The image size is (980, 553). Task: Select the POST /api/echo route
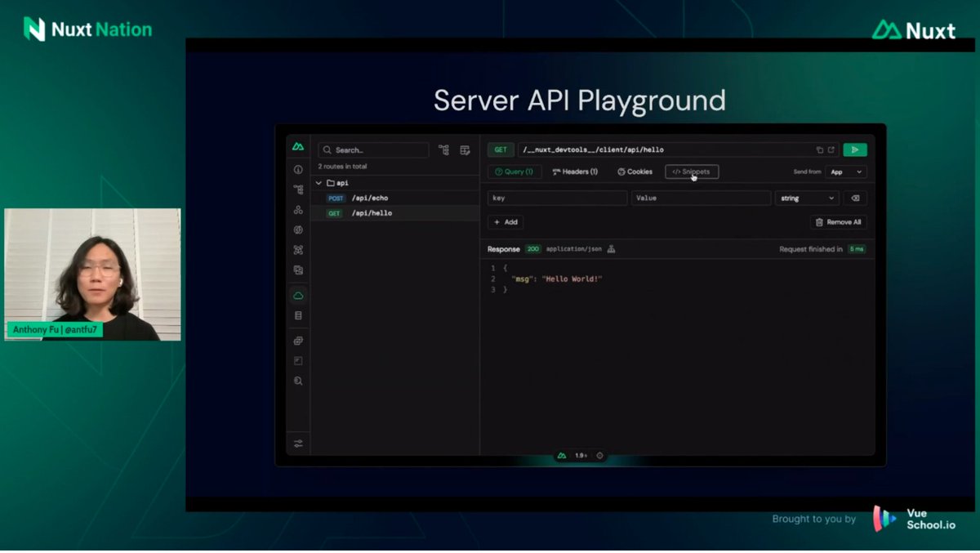click(394, 198)
